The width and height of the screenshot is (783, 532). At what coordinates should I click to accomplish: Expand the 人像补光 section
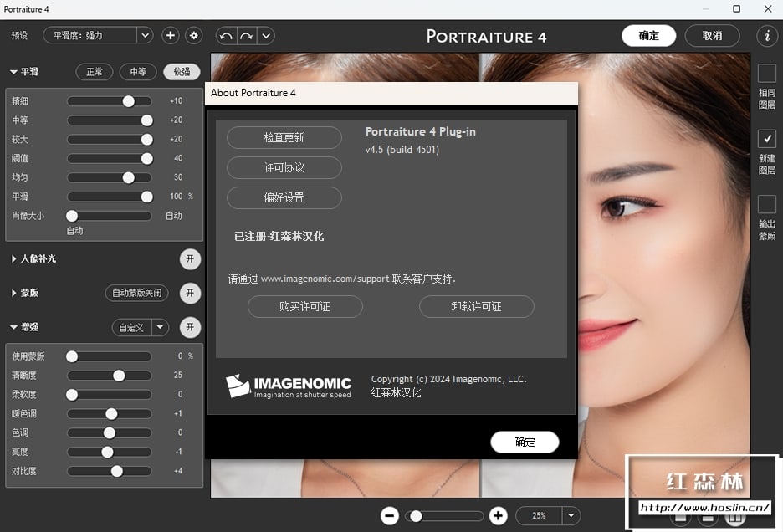[x=13, y=258]
